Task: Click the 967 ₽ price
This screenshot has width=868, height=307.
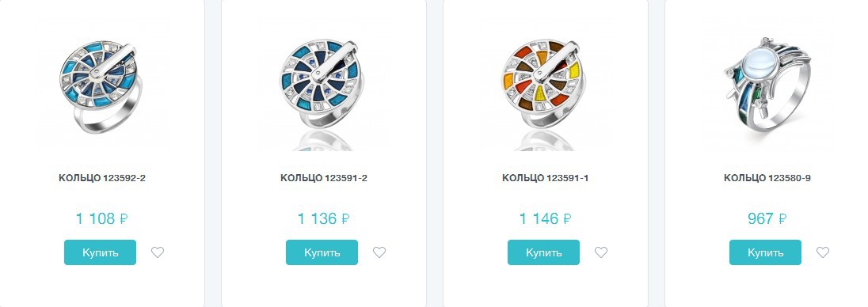Action: coord(767,218)
